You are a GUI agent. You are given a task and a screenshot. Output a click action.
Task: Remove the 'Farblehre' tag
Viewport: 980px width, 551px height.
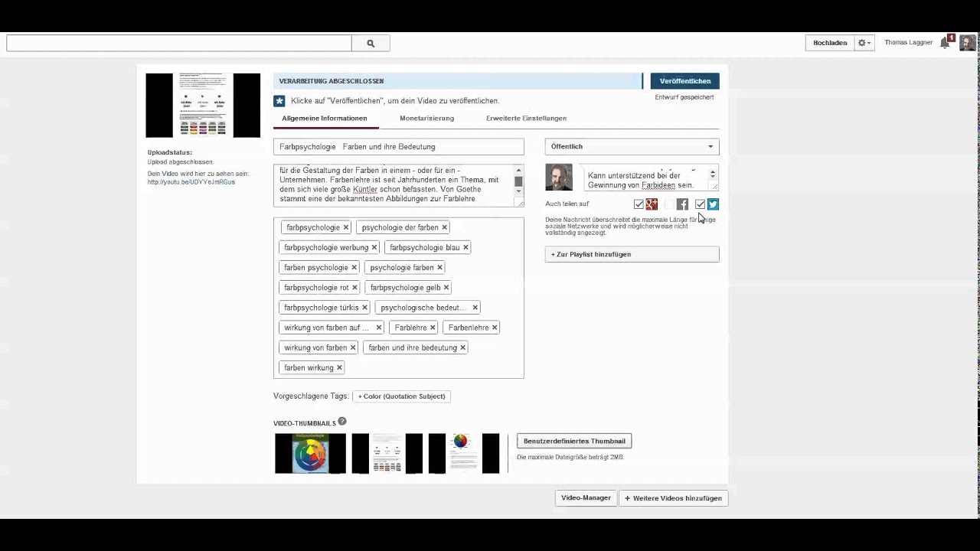point(433,328)
